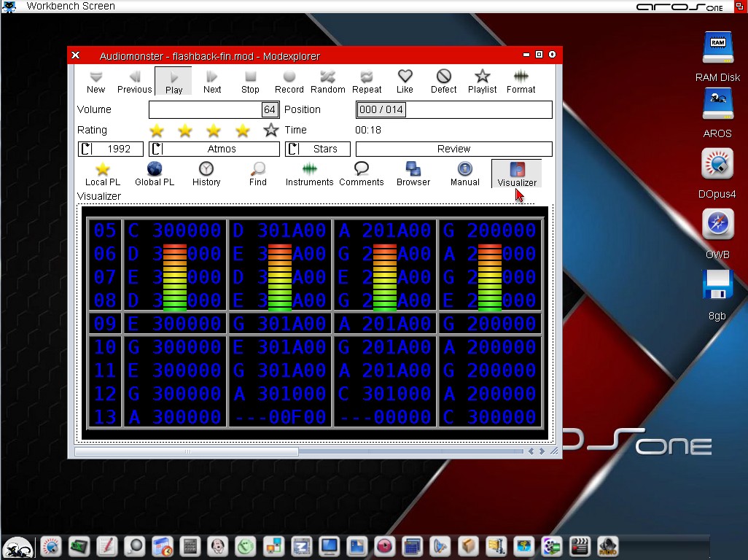Set rating to the fifth star
The height and width of the screenshot is (560, 748).
pos(271,131)
